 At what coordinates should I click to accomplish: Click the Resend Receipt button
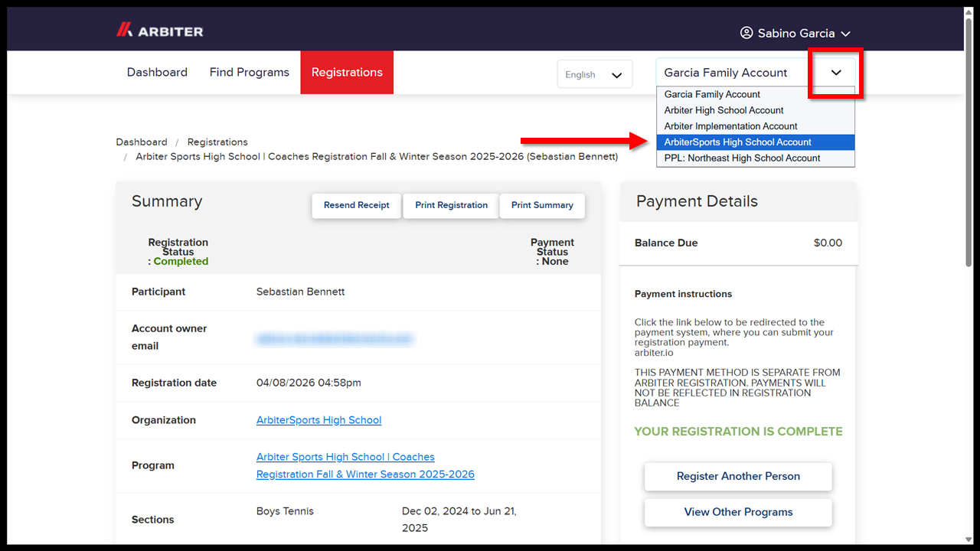tap(357, 205)
